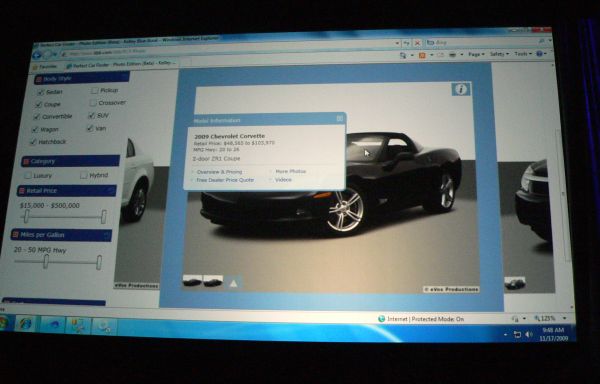Image resolution: width=600 pixels, height=384 pixels.
Task: Open Internet Explorer from the taskbar
Action: (25, 324)
